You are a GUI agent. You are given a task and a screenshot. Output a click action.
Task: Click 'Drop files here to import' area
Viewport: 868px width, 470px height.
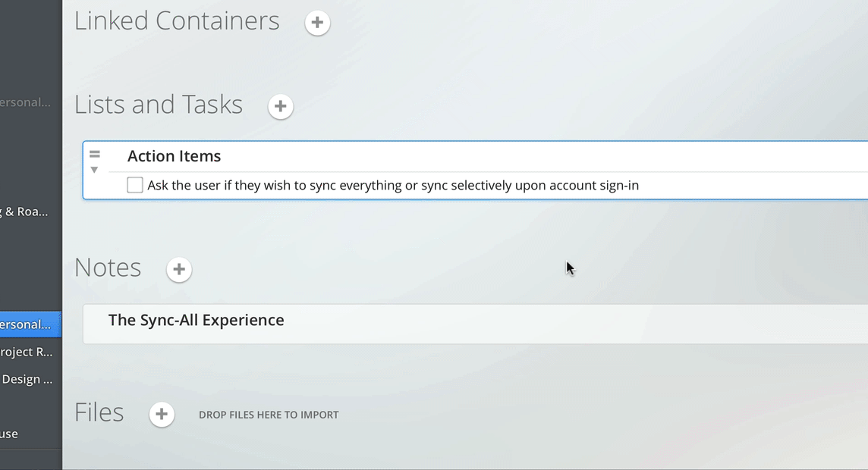(269, 415)
